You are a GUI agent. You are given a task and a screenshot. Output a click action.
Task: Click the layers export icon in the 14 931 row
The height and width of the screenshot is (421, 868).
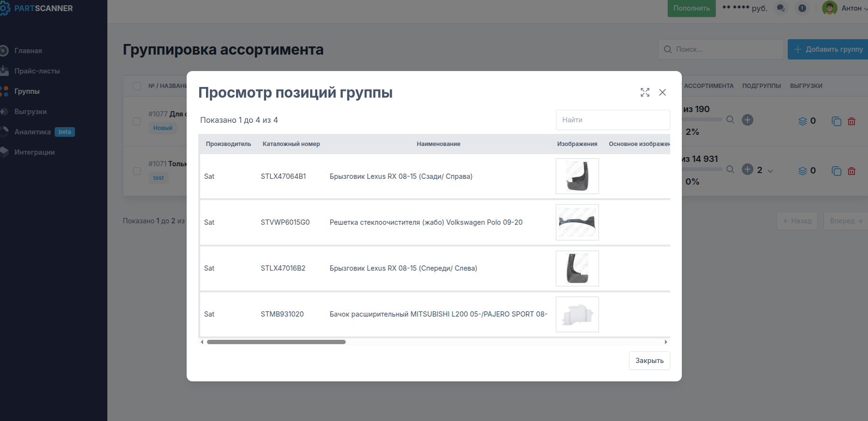click(x=803, y=171)
